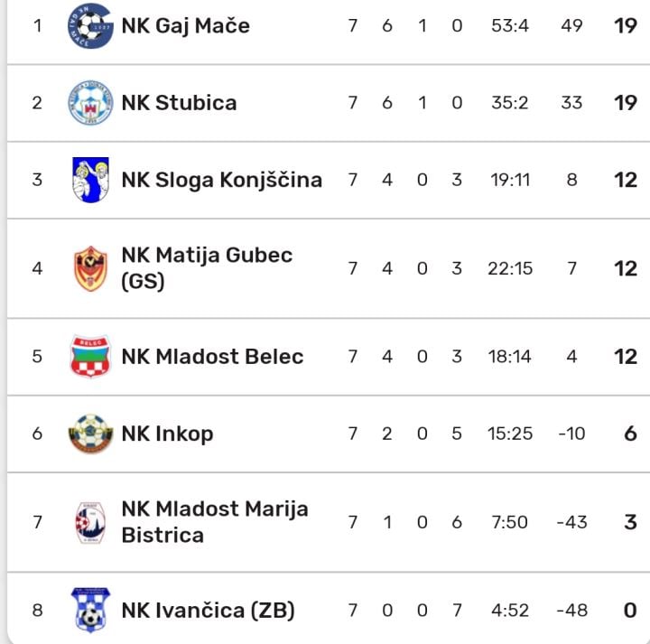Viewport: 650px width, 644px height.
Task: Click the rank number 6 of NK Inkop
Action: (x=37, y=434)
